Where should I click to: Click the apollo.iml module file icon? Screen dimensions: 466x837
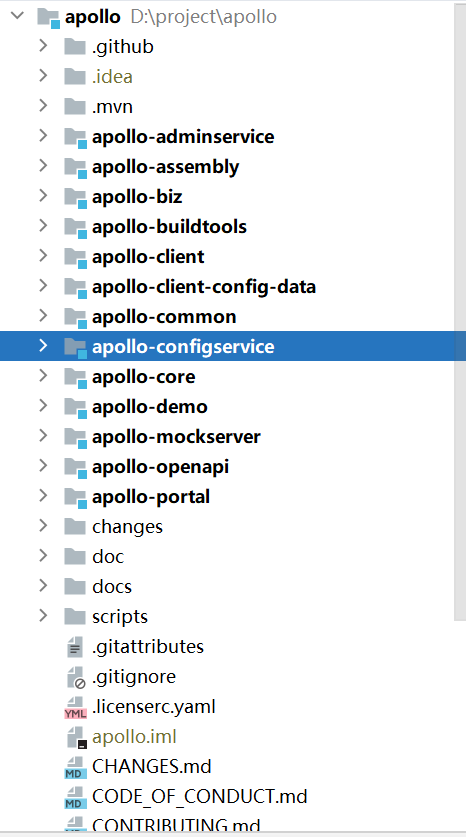[x=76, y=738]
